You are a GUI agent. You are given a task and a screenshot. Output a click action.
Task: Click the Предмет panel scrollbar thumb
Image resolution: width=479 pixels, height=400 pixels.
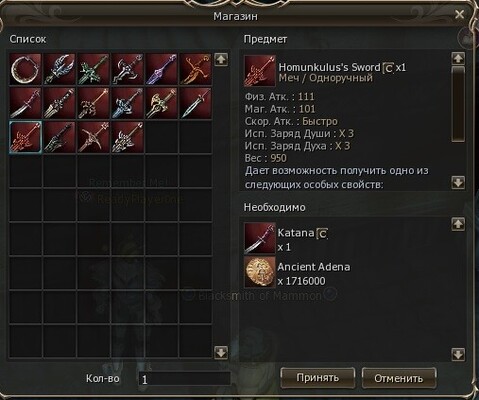[x=458, y=104]
